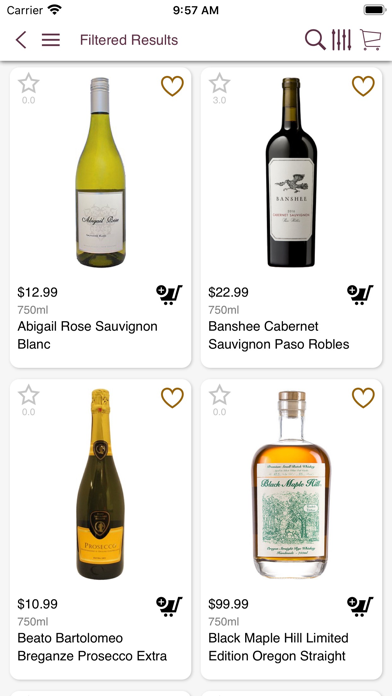Screen dimensions: 392x696
Task: Tap the back arrow icon
Action: coord(21,40)
